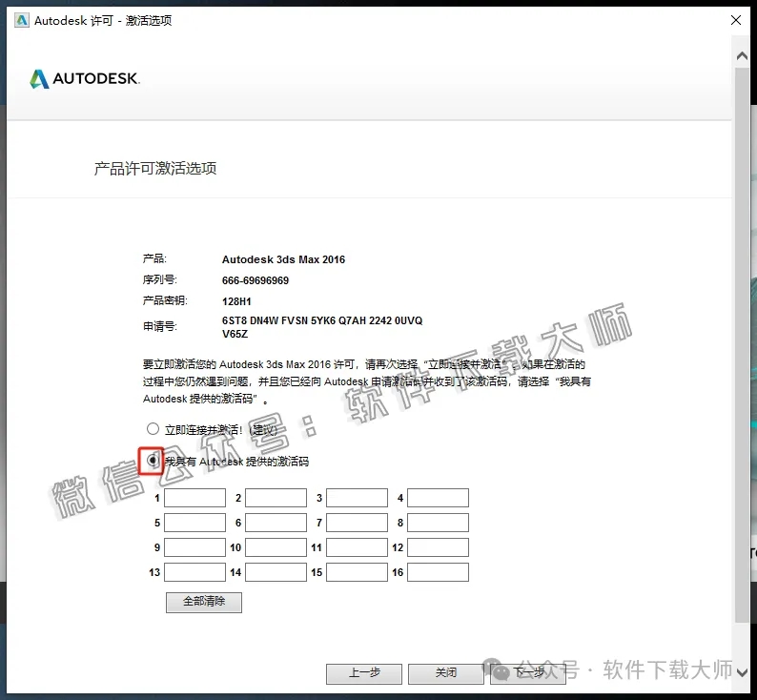
Task: Click activation code input field 12
Action: coord(438,547)
